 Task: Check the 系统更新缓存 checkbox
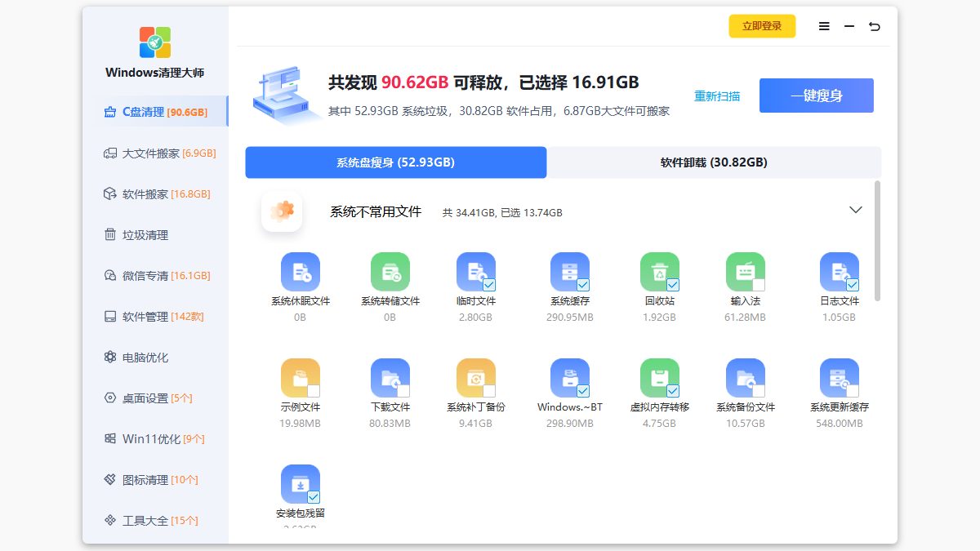coord(853,391)
